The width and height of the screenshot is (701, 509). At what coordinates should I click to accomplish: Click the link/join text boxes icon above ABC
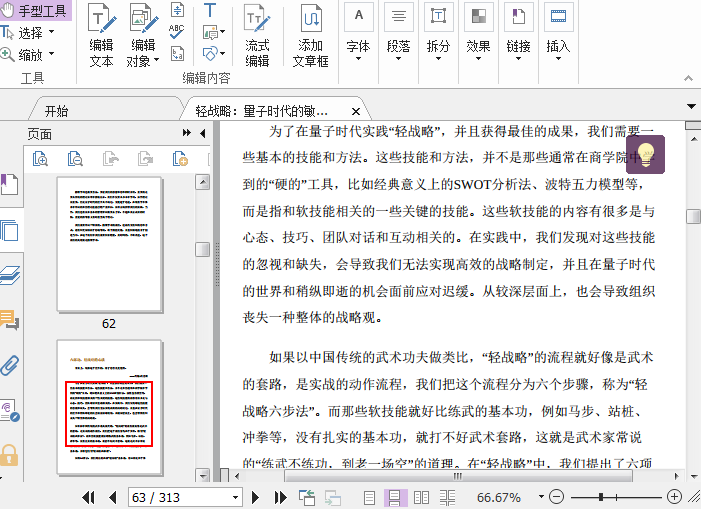(x=177, y=10)
